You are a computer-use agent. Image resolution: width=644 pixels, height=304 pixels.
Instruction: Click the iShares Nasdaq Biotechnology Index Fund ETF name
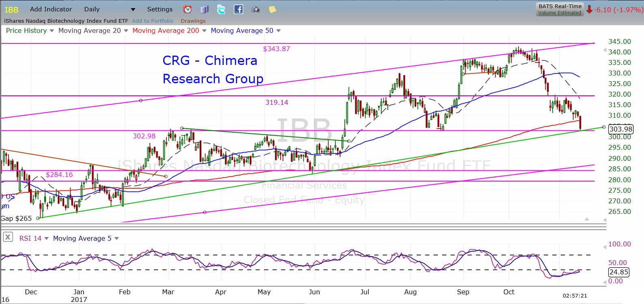tap(66, 21)
